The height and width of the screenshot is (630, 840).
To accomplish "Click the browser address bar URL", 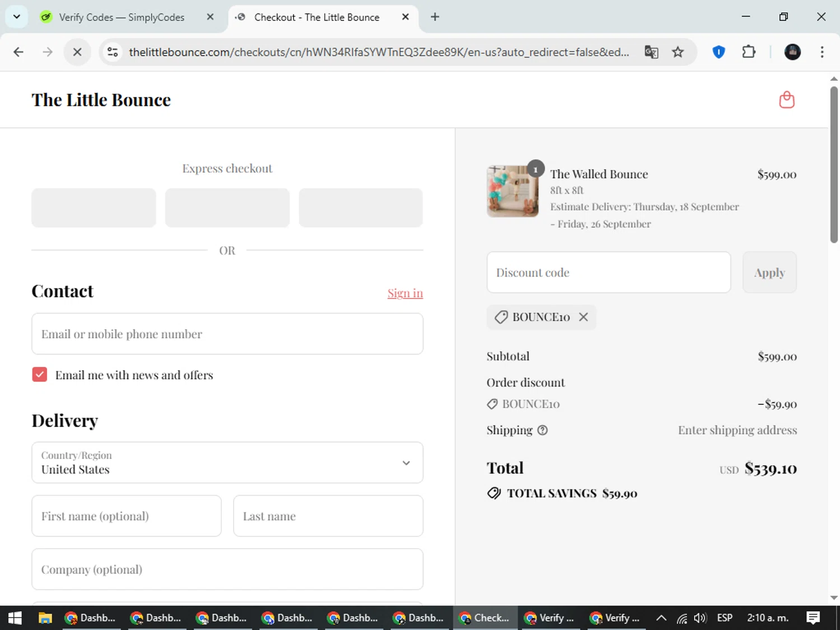I will (379, 52).
